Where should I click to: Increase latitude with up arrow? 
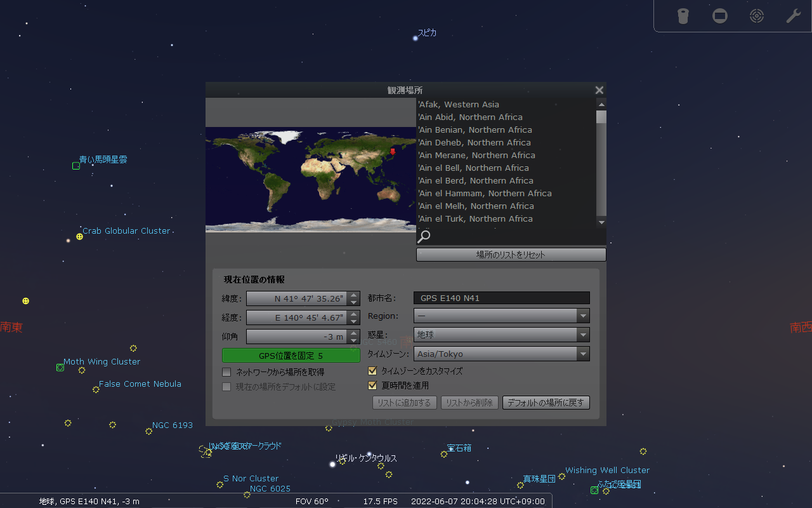point(354,295)
